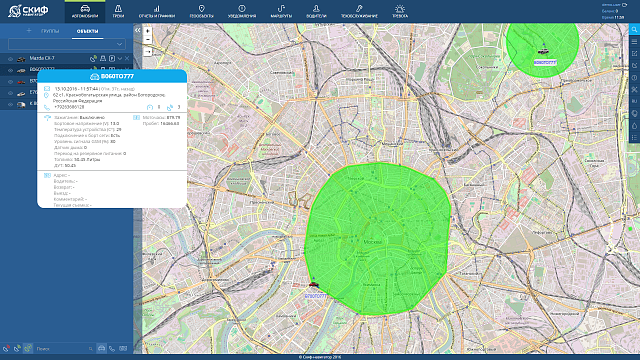Click the Тревога alarm siren icon
The image size is (640, 360).
[400, 9]
